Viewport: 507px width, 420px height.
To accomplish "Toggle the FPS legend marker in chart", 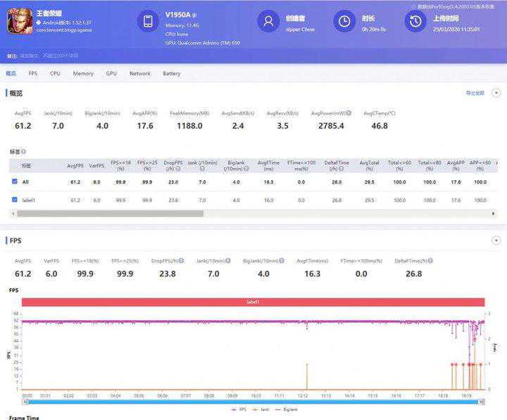I will (x=234, y=407).
